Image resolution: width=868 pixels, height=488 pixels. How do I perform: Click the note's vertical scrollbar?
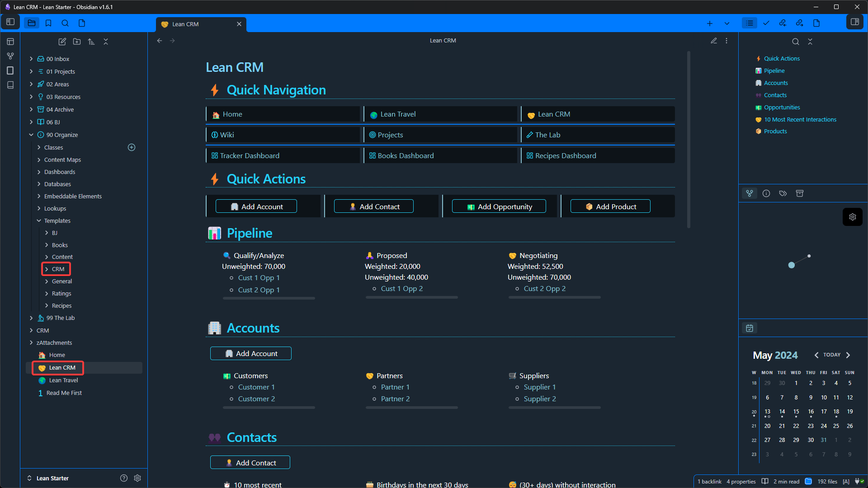pos(689,140)
